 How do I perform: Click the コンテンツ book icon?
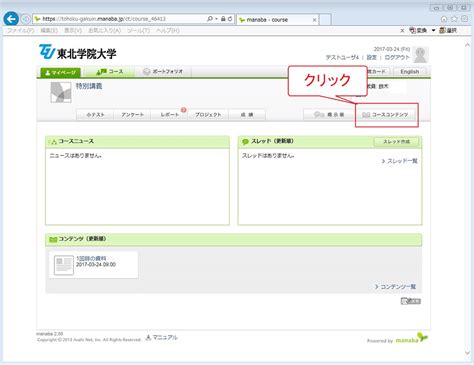(53, 239)
